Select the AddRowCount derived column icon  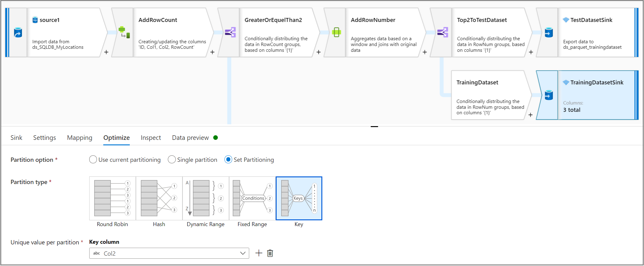[124, 32]
